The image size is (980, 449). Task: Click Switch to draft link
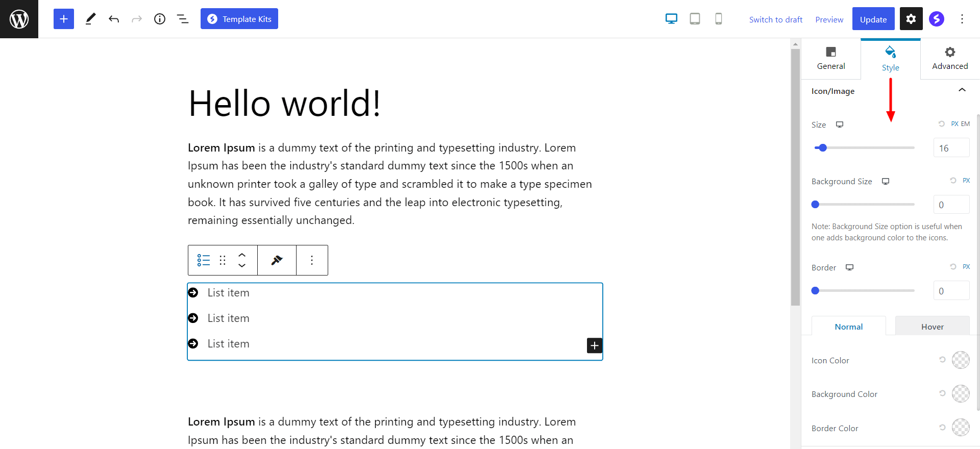pos(775,19)
